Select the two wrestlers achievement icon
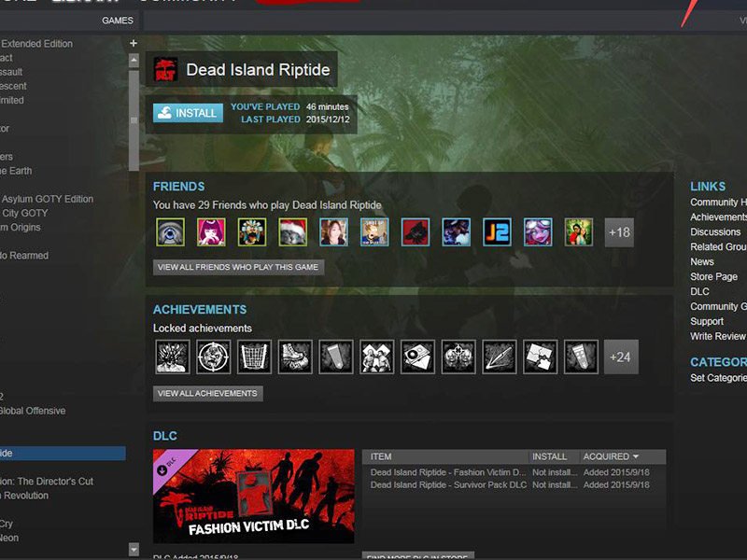This screenshot has width=747, height=560. pyautogui.click(x=377, y=357)
